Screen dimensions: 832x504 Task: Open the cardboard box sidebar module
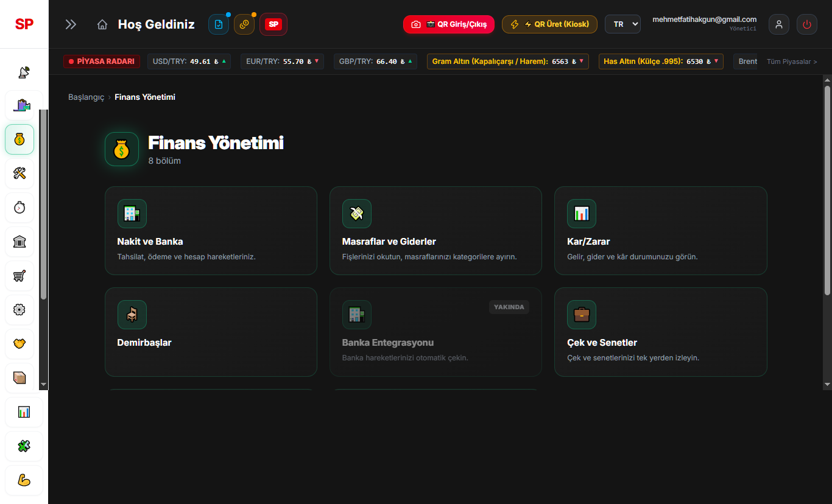19,378
